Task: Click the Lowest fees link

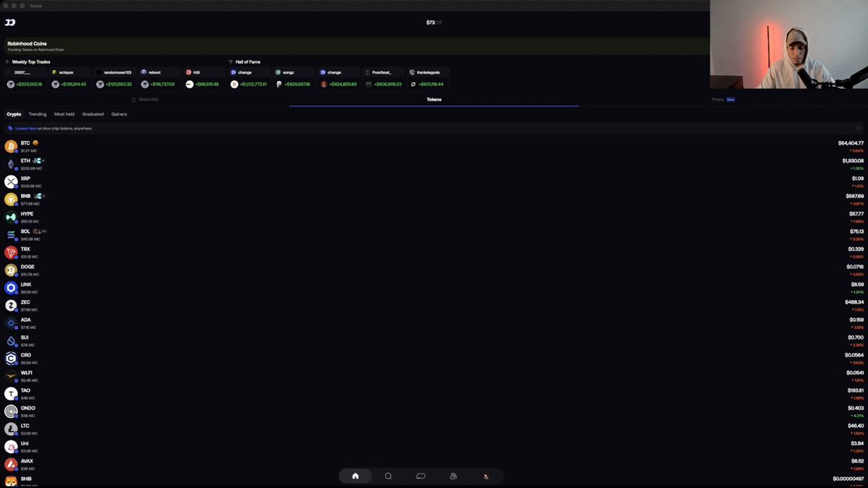Action: [26, 129]
